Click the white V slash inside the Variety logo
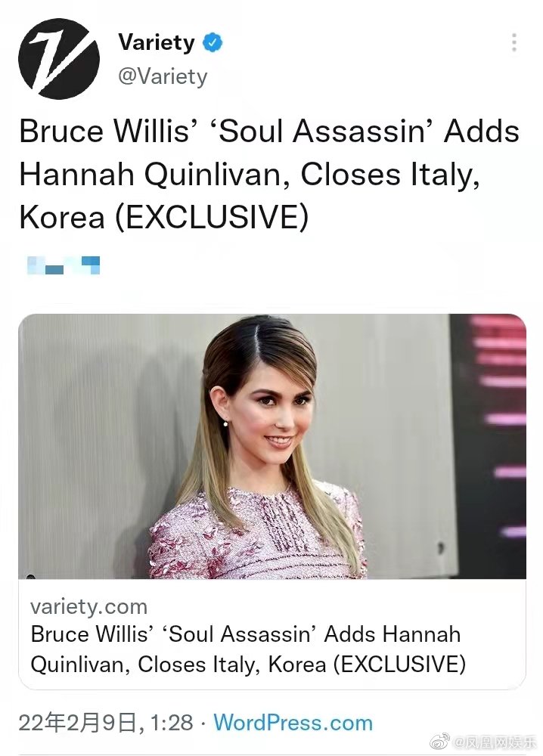This screenshot has height=756, width=543. (x=58, y=58)
